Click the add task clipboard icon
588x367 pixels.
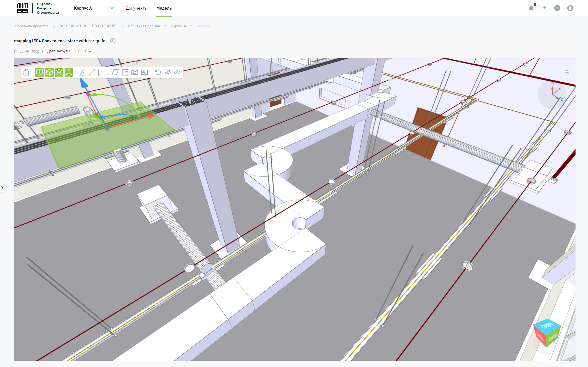(26, 72)
